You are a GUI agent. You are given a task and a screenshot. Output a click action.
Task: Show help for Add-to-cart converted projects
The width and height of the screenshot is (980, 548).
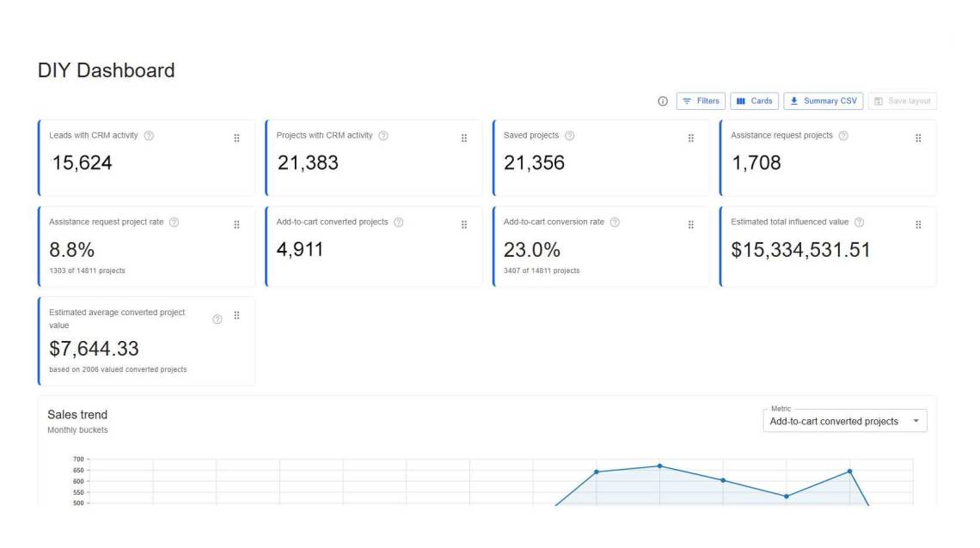[399, 222]
